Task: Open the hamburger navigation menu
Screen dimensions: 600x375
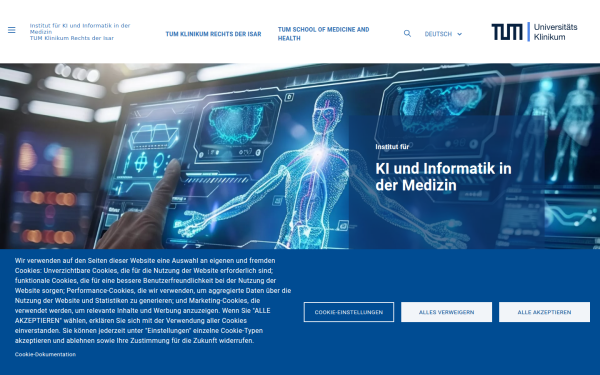Action: pyautogui.click(x=11, y=30)
